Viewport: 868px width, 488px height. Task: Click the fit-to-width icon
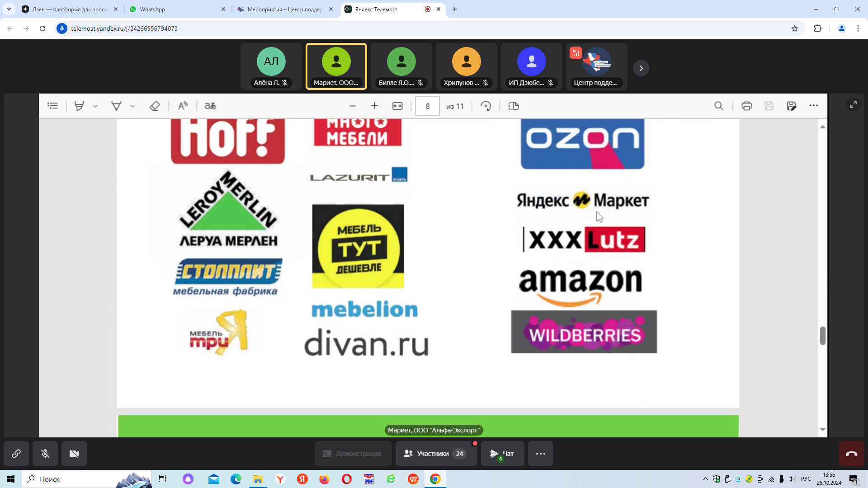click(397, 106)
